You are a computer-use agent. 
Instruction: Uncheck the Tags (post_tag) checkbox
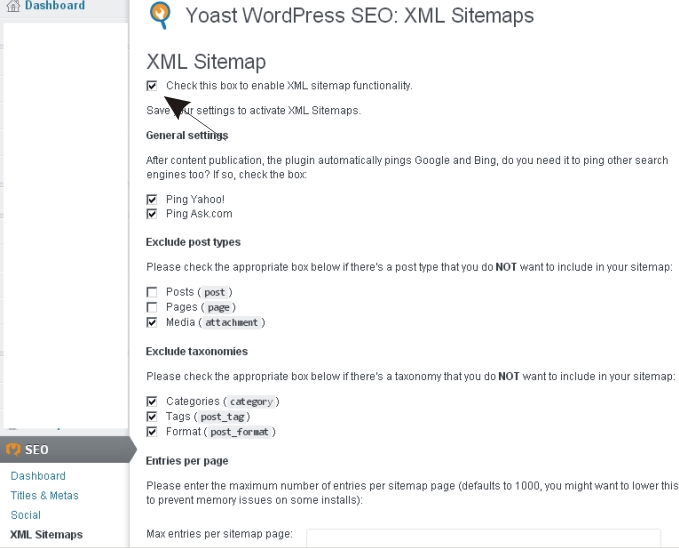[152, 417]
